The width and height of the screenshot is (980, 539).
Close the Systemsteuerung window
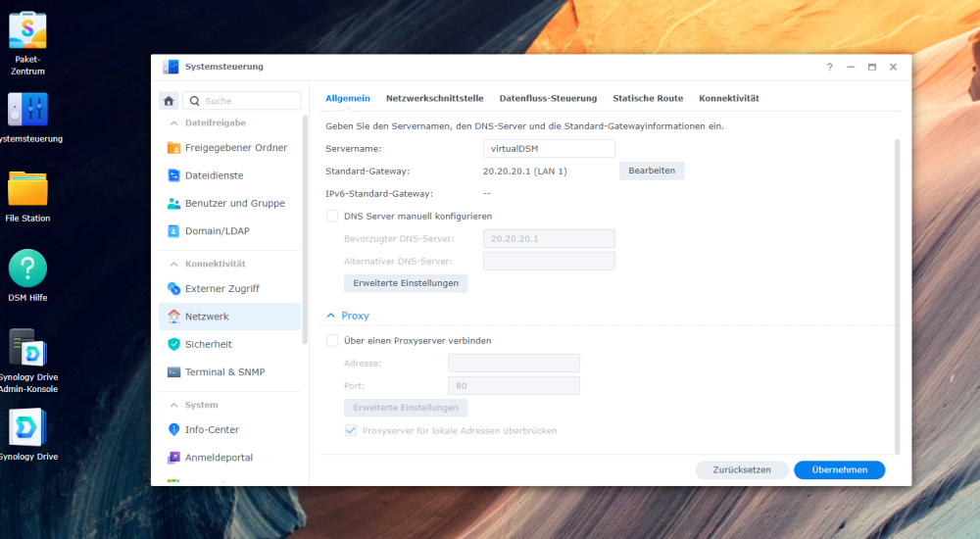pyautogui.click(x=893, y=67)
